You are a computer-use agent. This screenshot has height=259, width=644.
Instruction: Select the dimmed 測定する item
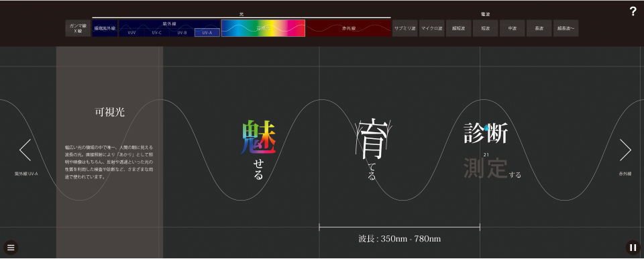(492, 168)
